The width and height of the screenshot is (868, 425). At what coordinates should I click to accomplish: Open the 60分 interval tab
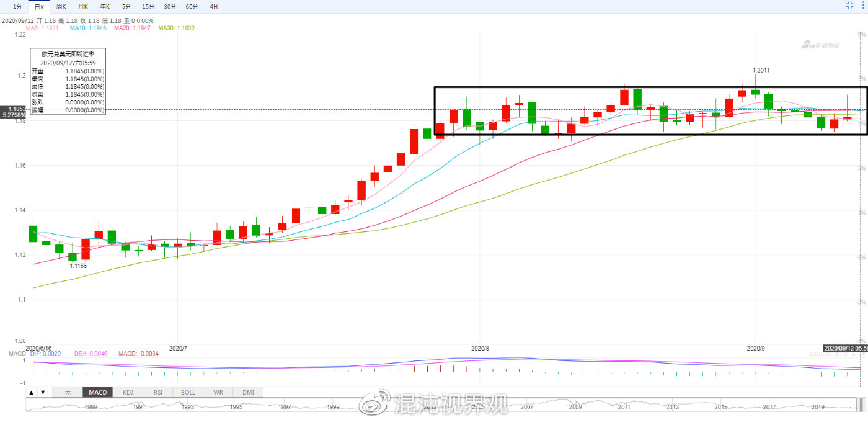192,6
